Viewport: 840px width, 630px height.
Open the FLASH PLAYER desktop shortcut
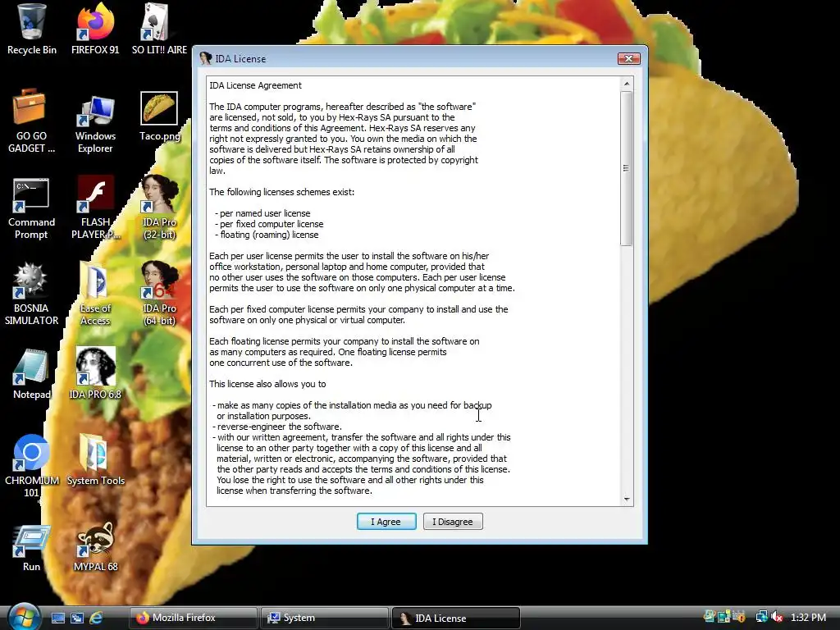coord(95,208)
